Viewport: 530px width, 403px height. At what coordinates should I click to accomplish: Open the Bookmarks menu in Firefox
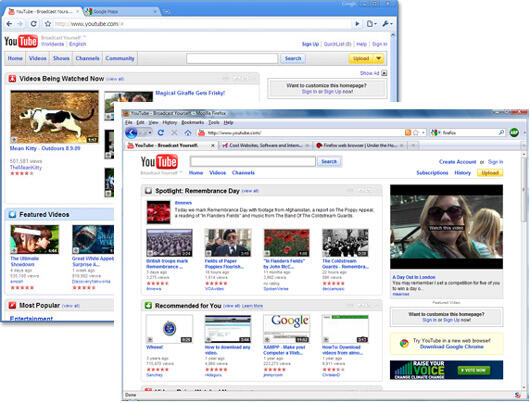pos(193,122)
